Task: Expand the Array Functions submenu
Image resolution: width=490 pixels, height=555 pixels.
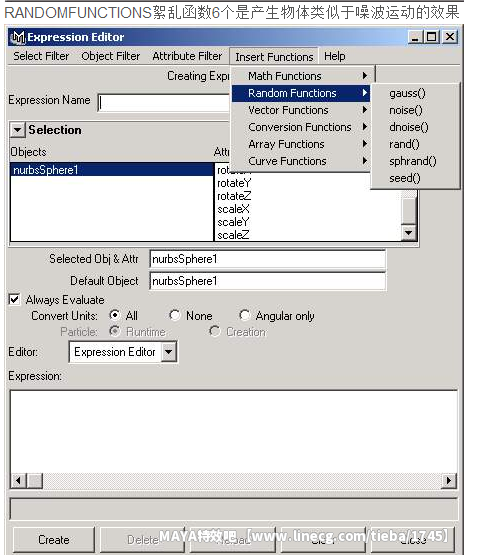Action: 301,144
